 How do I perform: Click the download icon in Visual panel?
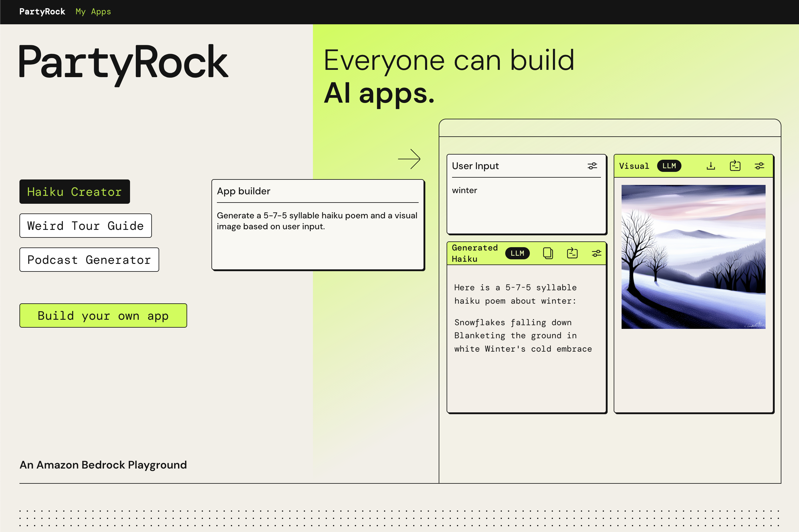(x=710, y=166)
